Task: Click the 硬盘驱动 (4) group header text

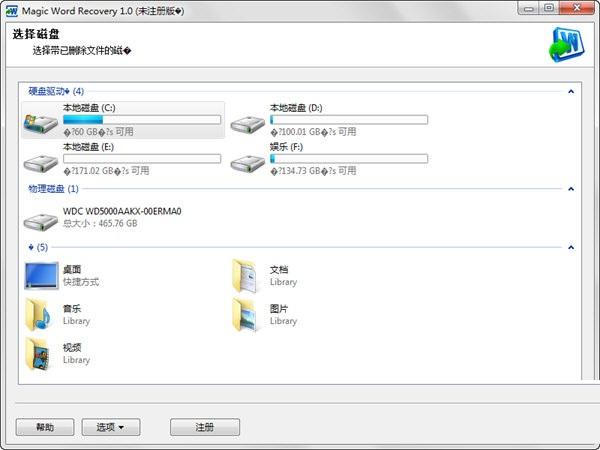Action: [x=56, y=91]
